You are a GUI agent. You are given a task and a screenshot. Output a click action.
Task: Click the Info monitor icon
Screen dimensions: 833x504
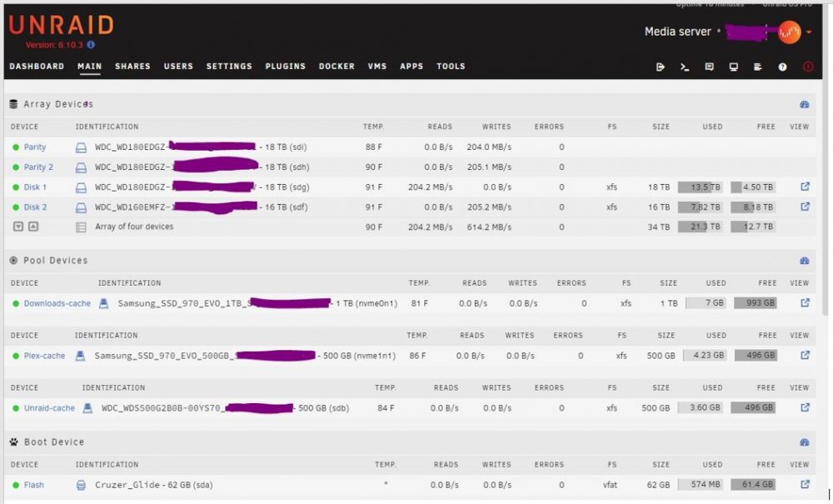click(734, 67)
